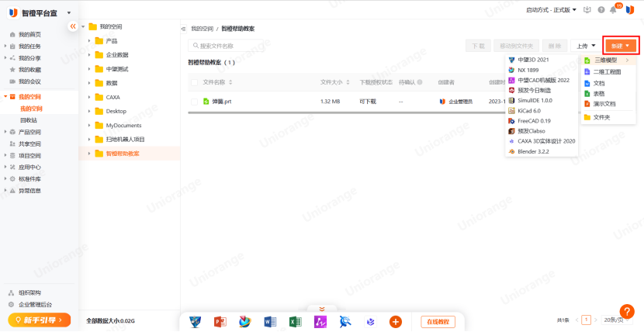This screenshot has height=332, width=644.
Task: Click the 下载 button
Action: [478, 46]
